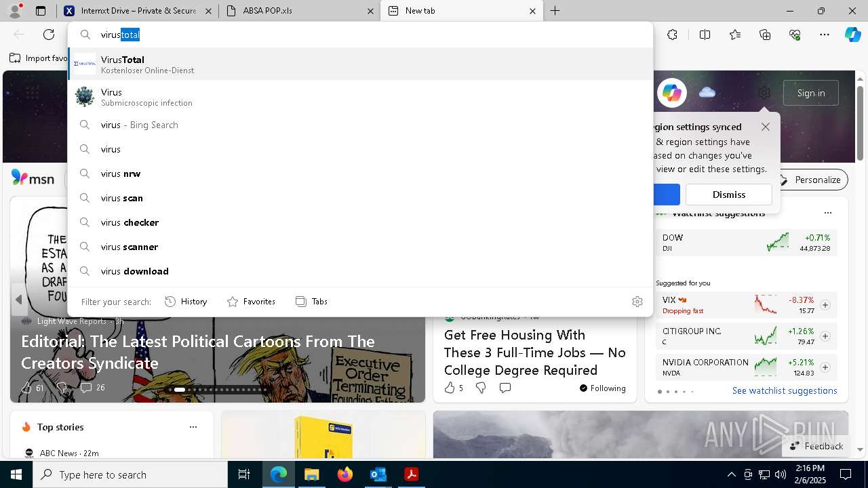This screenshot has width=868, height=488.
Task: Open Collections icon in toolbar
Action: tap(765, 35)
